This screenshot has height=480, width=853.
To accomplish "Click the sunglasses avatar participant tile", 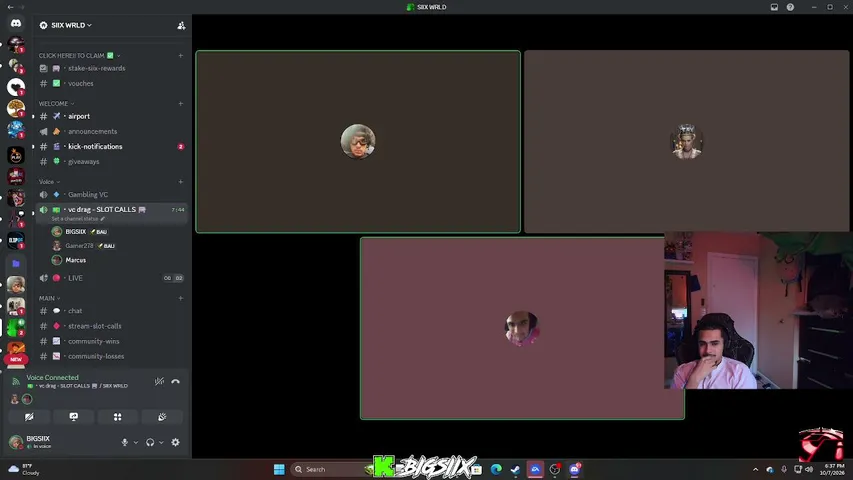I will [x=358, y=141].
